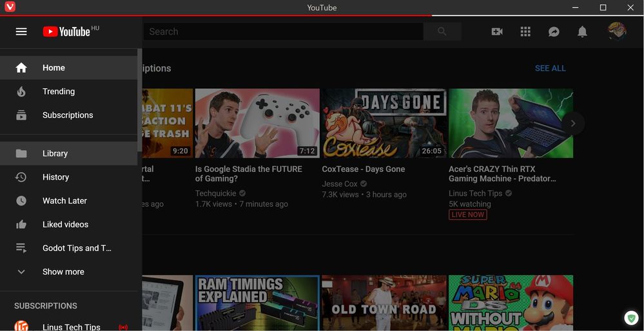The image size is (644, 331).
Task: Select Trending in the sidebar
Action: [68, 91]
